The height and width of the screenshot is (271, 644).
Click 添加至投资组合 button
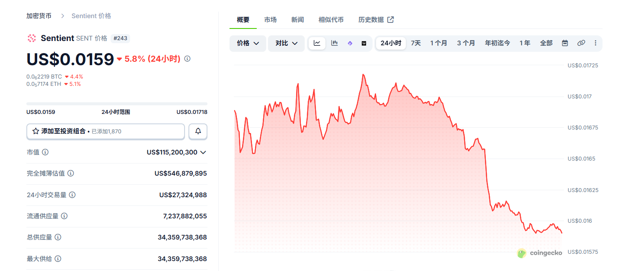[x=105, y=131]
